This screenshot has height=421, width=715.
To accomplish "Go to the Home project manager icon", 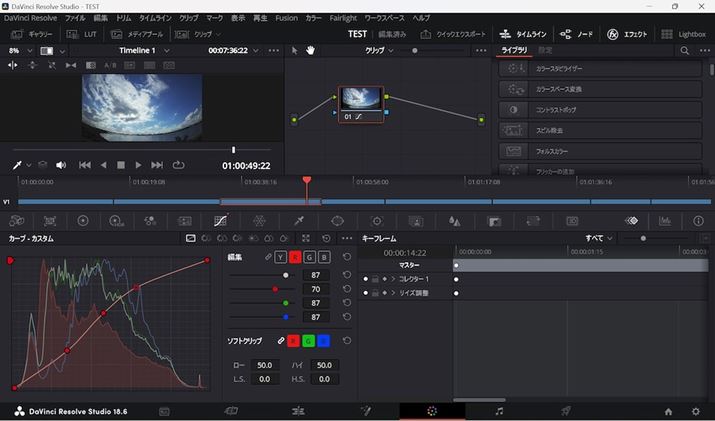I will pyautogui.click(x=668, y=411).
